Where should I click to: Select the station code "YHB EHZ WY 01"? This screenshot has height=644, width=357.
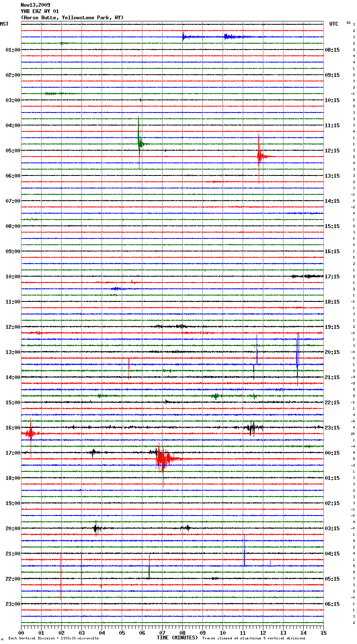(40, 11)
